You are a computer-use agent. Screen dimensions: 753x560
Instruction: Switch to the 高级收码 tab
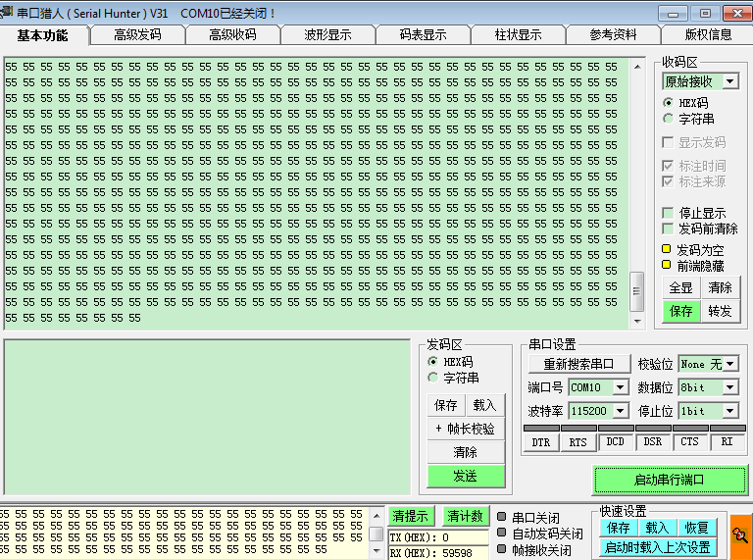click(232, 34)
